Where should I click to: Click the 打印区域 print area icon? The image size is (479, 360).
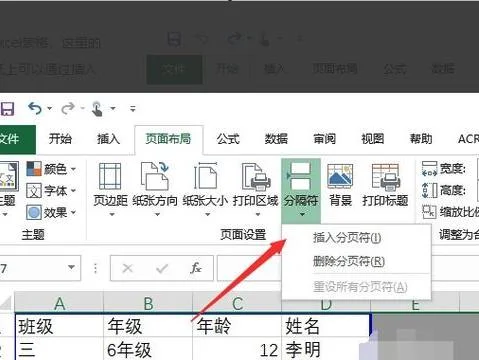coord(256,176)
